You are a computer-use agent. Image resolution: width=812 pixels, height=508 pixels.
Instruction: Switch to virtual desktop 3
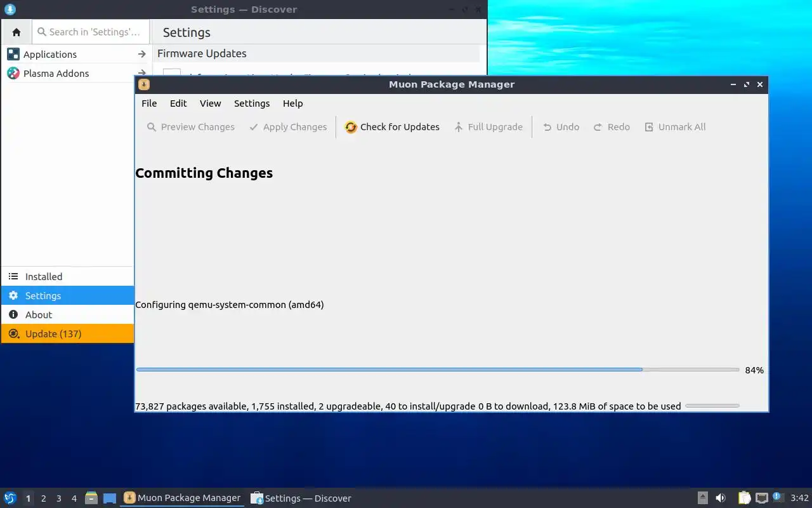click(x=58, y=498)
